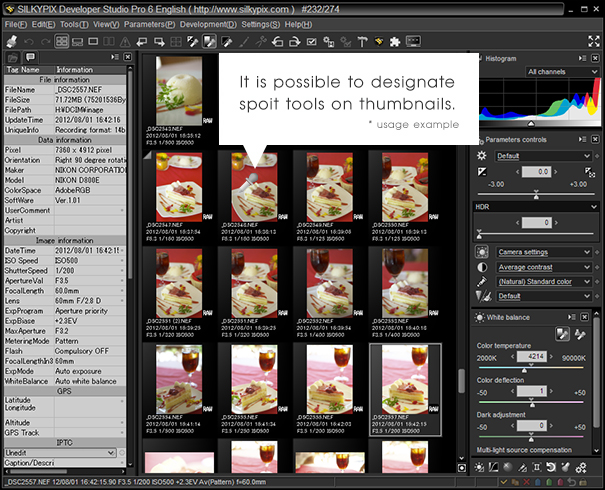Click the batch development gears icon
605x490 pixels.
328,41
